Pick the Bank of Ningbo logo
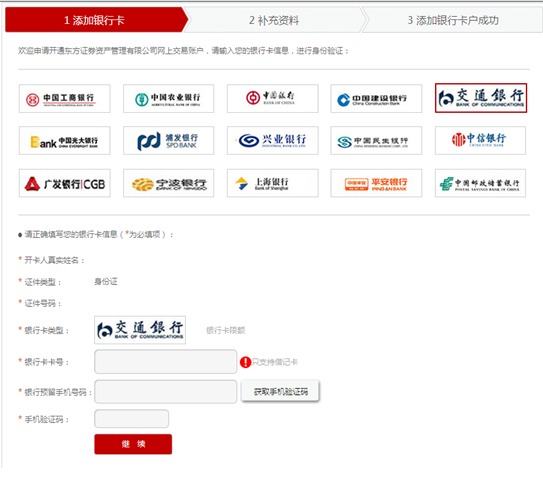The width and height of the screenshot is (543, 481). point(169,183)
